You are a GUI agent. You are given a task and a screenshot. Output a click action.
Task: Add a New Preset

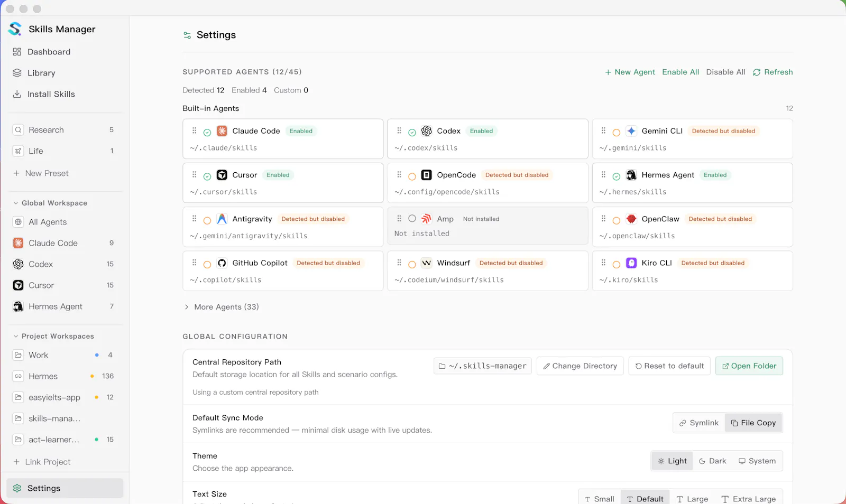(x=41, y=173)
